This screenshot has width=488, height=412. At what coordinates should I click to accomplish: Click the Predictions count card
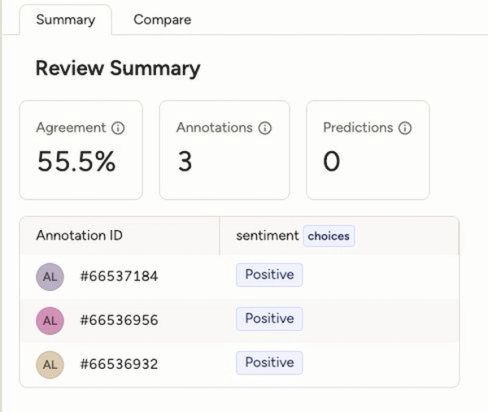pyautogui.click(x=368, y=150)
